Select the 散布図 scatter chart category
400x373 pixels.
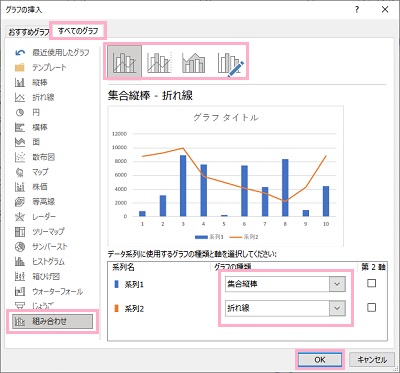click(35, 157)
